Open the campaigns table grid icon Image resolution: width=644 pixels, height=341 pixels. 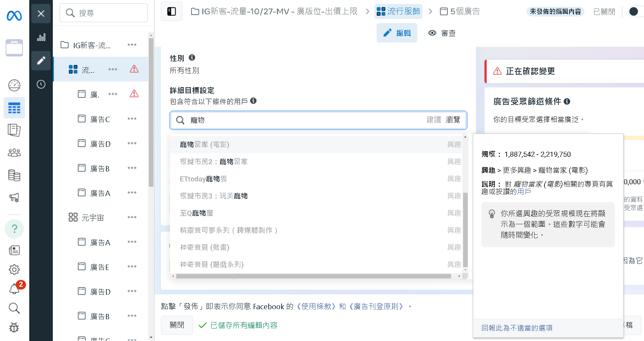coord(14,108)
